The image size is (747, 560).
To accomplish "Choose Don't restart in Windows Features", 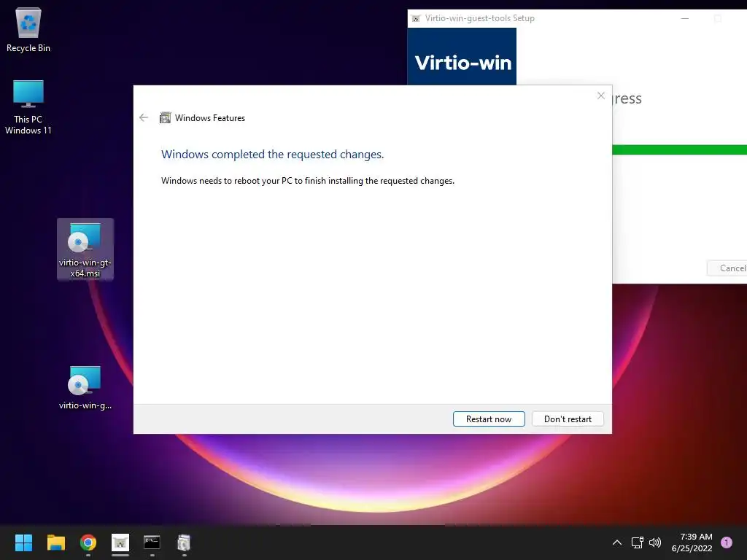I will point(568,419).
